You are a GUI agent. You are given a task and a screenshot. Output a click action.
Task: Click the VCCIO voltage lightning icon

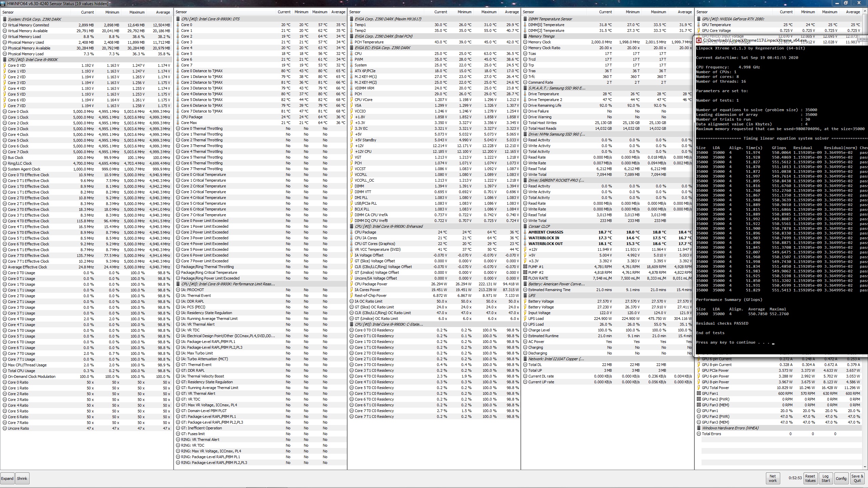[x=352, y=111]
